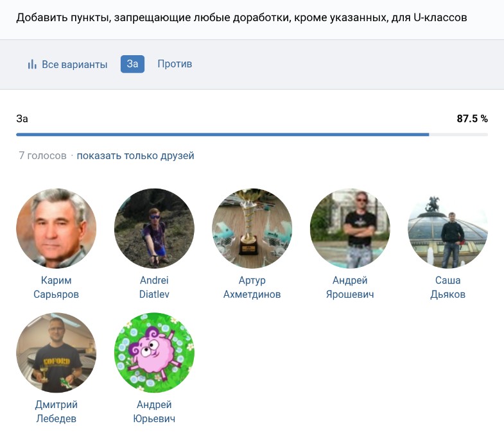Viewport: 504px width, 435px height.
Task: Open the Андрей Ярошевич name link
Action: [x=350, y=287]
